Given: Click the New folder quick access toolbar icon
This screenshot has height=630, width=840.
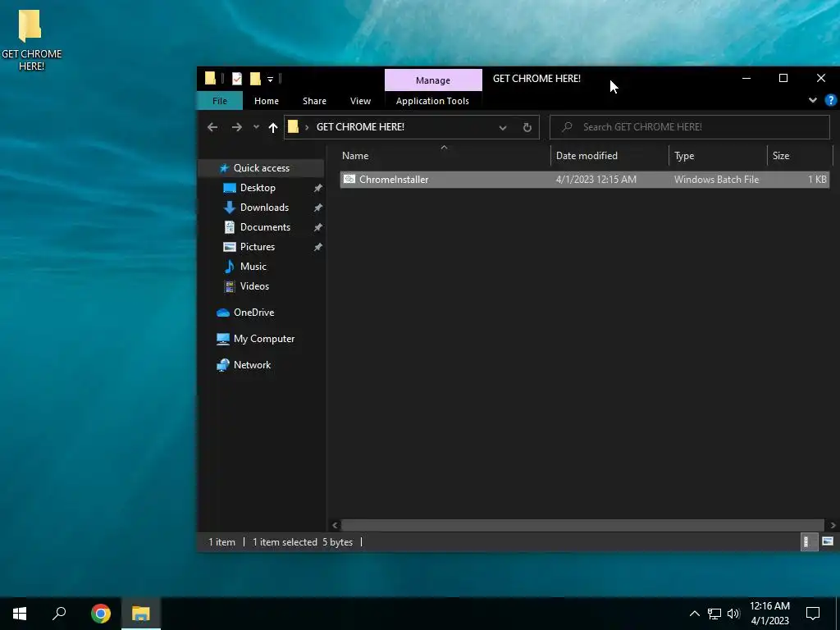Looking at the screenshot, I should point(255,79).
